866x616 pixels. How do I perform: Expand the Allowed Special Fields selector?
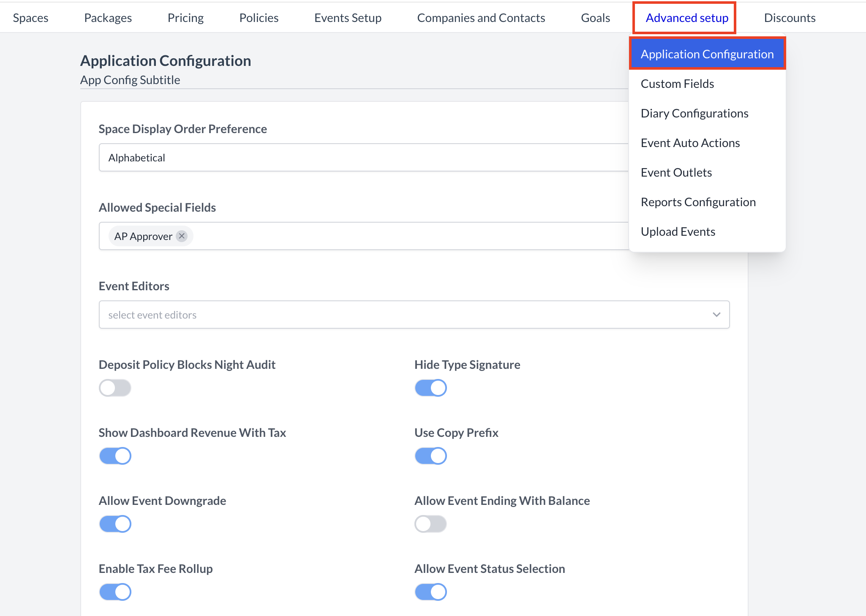[x=380, y=236]
